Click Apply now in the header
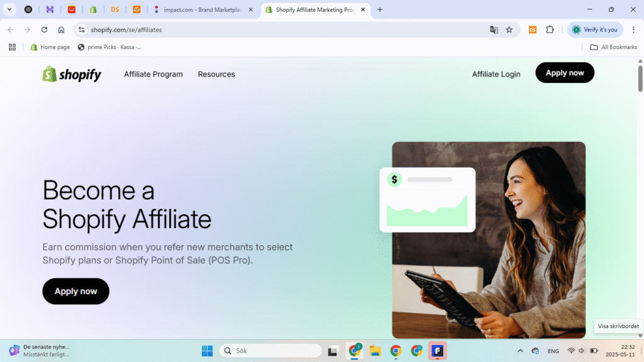 pyautogui.click(x=565, y=73)
